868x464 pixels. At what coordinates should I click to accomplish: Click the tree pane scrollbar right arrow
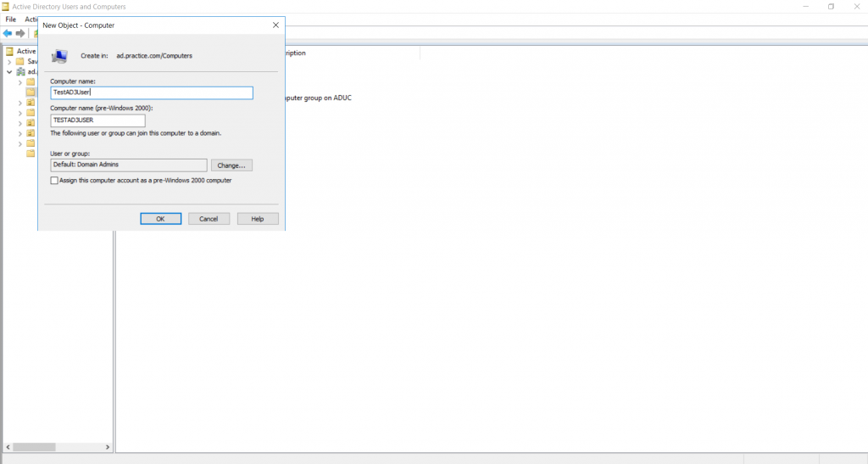pos(108,447)
